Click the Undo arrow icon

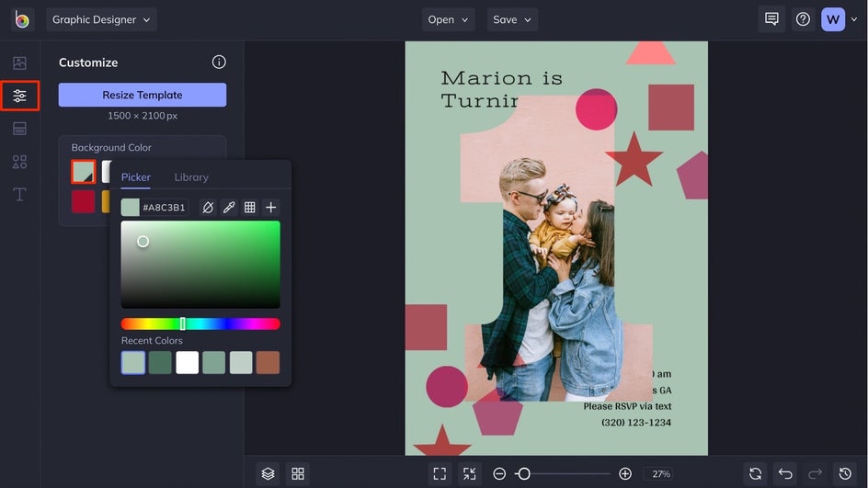coord(784,473)
